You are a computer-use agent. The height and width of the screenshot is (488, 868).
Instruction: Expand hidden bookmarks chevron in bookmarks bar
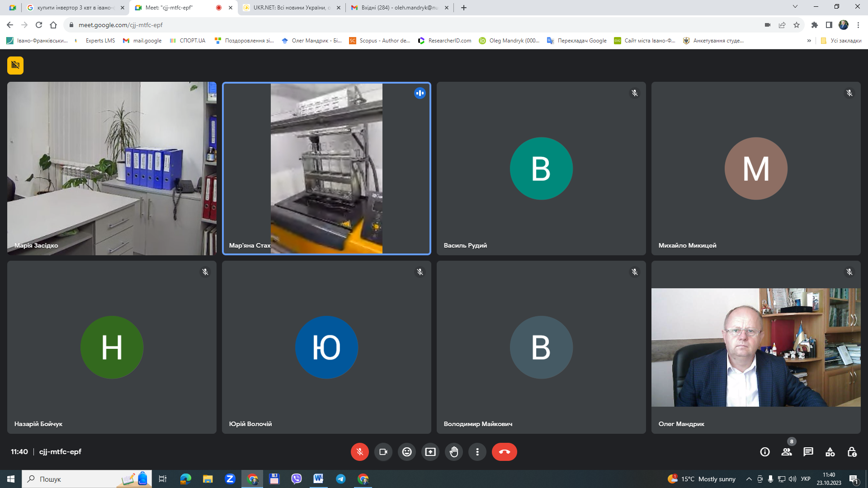tap(809, 41)
